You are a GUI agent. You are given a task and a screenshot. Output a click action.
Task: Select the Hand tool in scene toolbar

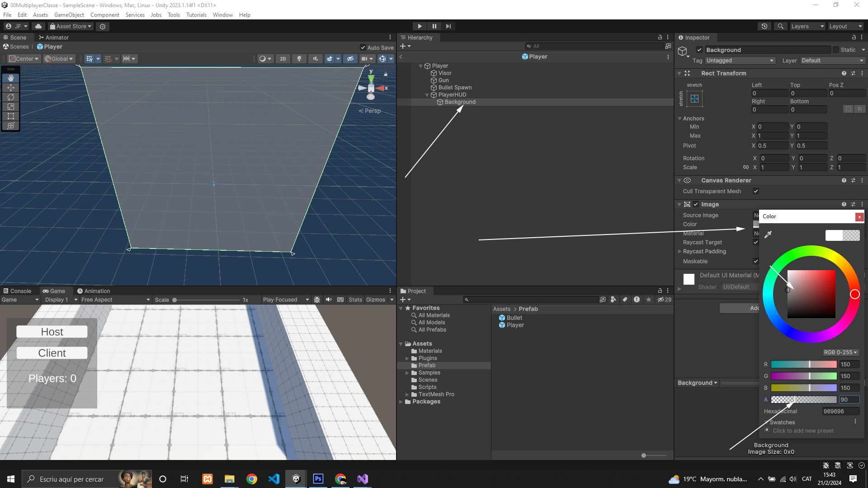pos(11,78)
